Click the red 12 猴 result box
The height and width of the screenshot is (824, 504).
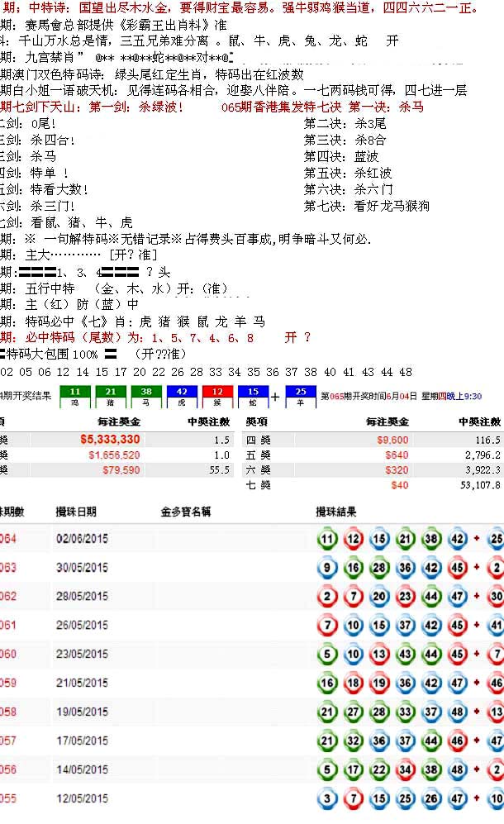coord(217,397)
